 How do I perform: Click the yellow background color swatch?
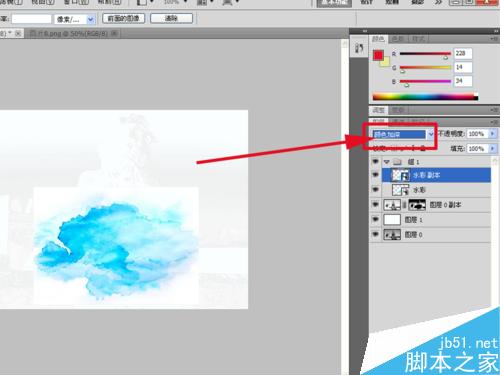385,62
